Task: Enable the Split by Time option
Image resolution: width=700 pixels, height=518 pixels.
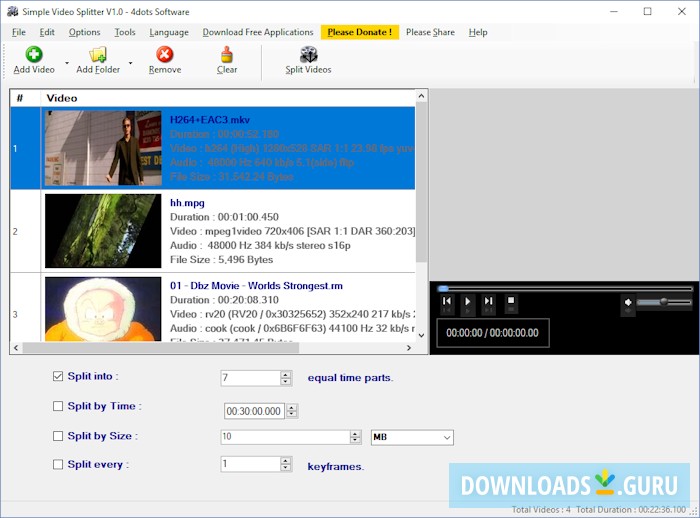Action: click(57, 407)
